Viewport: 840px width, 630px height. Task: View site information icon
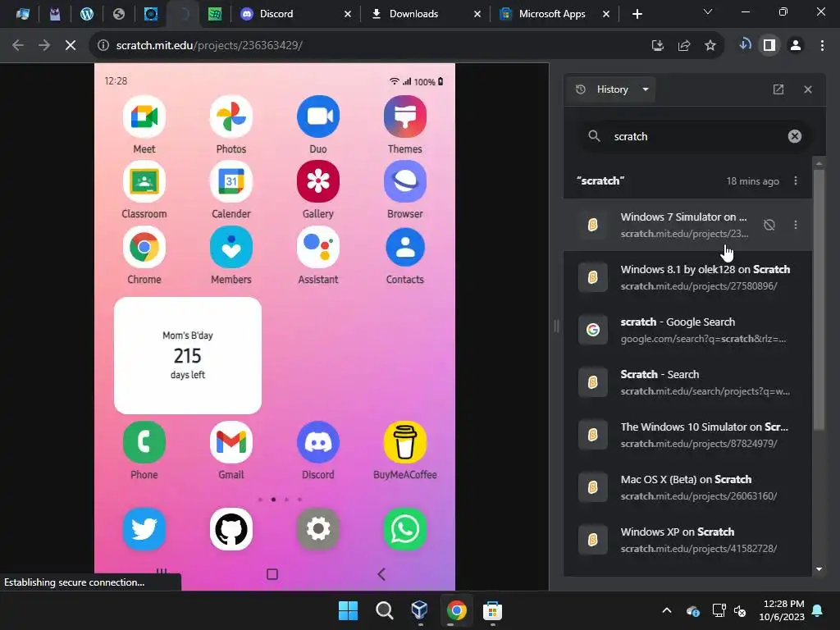[103, 46]
